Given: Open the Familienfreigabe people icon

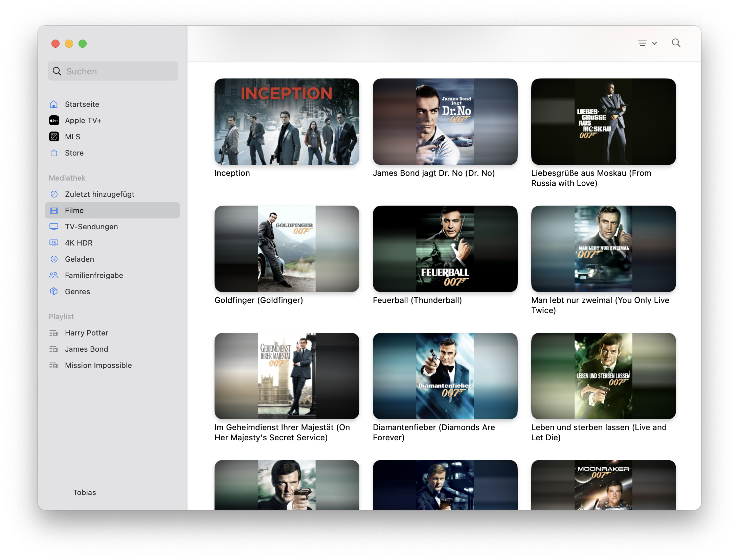Looking at the screenshot, I should (x=54, y=275).
